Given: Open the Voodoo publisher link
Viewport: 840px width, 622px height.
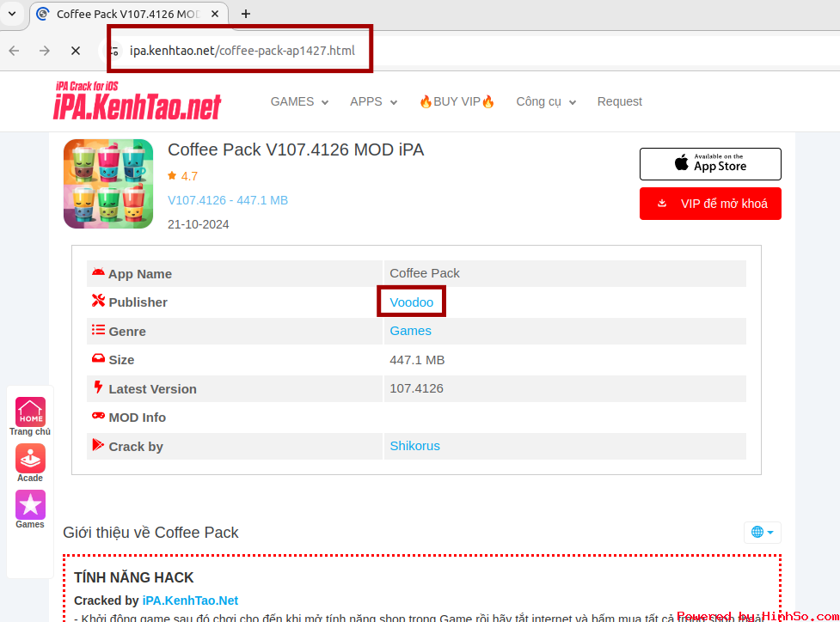Looking at the screenshot, I should pyautogui.click(x=412, y=302).
